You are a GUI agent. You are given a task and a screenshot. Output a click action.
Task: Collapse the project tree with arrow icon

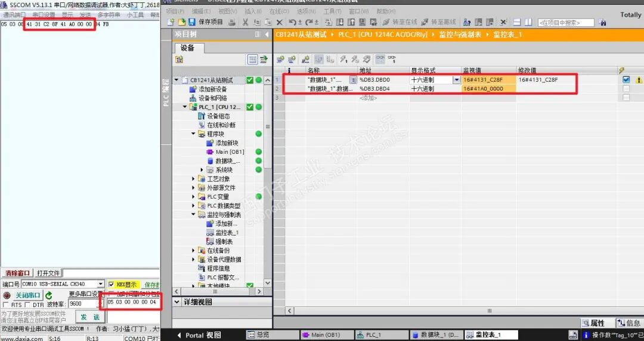click(x=267, y=34)
